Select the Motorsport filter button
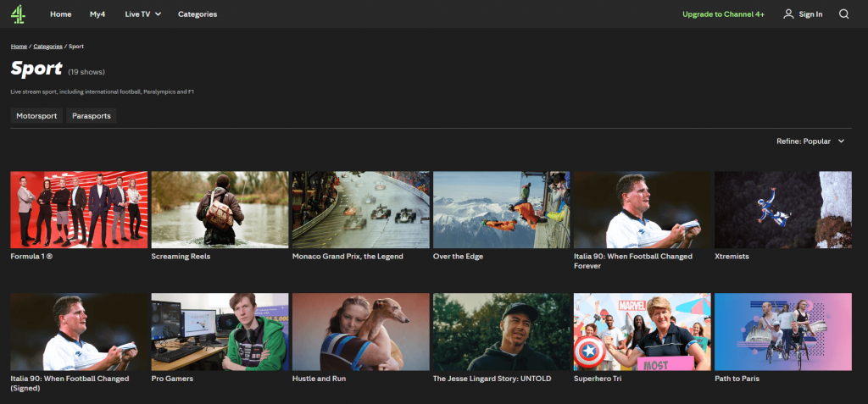Viewport: 868px width, 404px height. pos(36,116)
